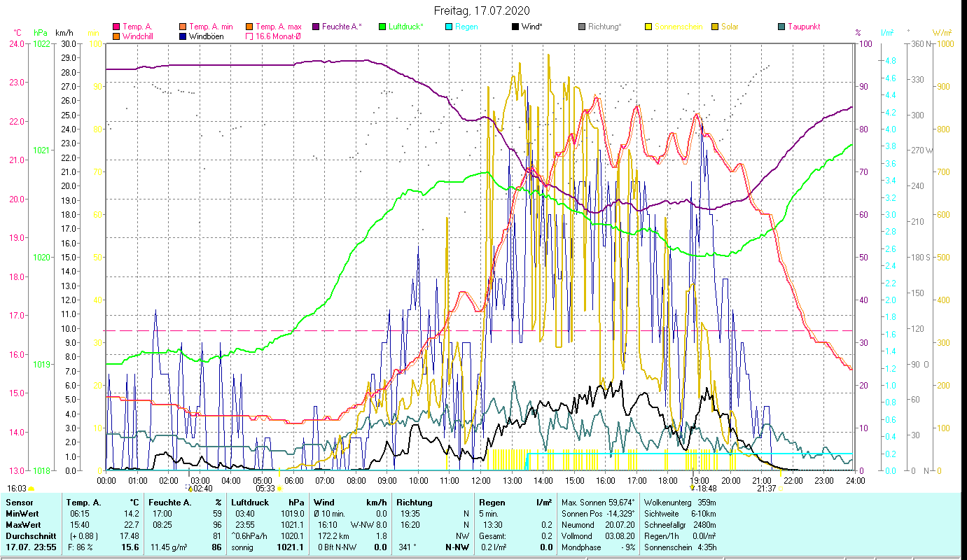Click the 'Feuchte A.' table column header

pyautogui.click(x=169, y=503)
